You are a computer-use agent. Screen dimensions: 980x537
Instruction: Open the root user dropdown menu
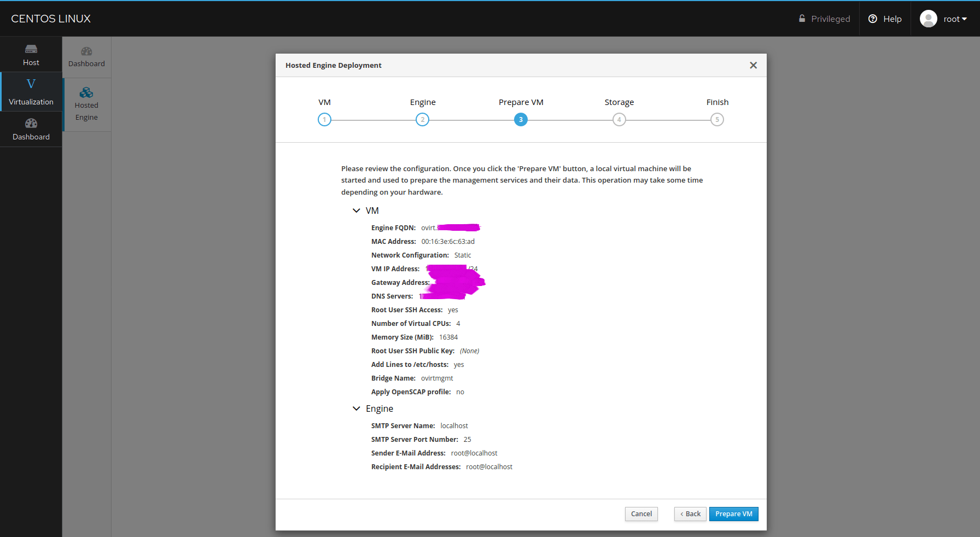pos(952,18)
